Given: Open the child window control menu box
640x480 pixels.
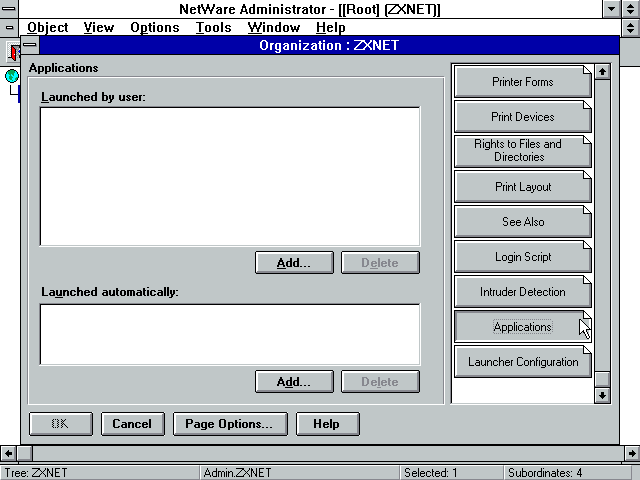Looking at the screenshot, I should coord(9,27).
